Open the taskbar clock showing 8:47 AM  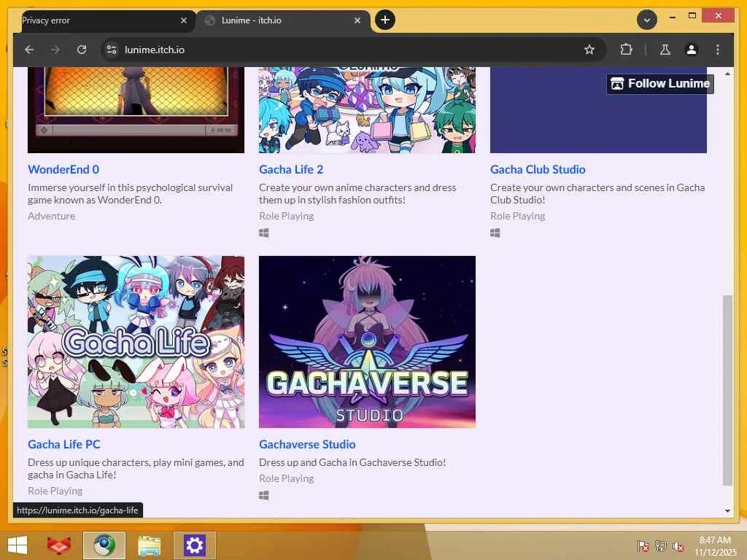click(x=715, y=546)
